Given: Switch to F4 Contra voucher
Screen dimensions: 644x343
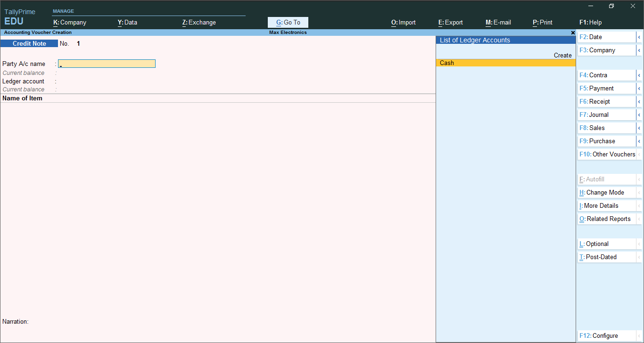Looking at the screenshot, I should 607,75.
